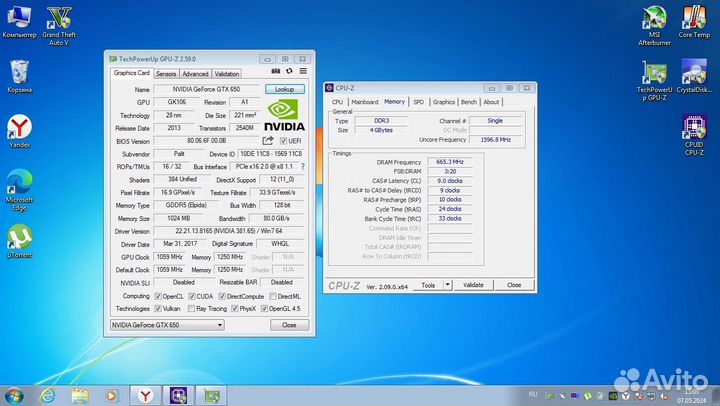The width and height of the screenshot is (720, 406).
Task: Open the MSI Afterburner desktop icon
Action: click(654, 26)
